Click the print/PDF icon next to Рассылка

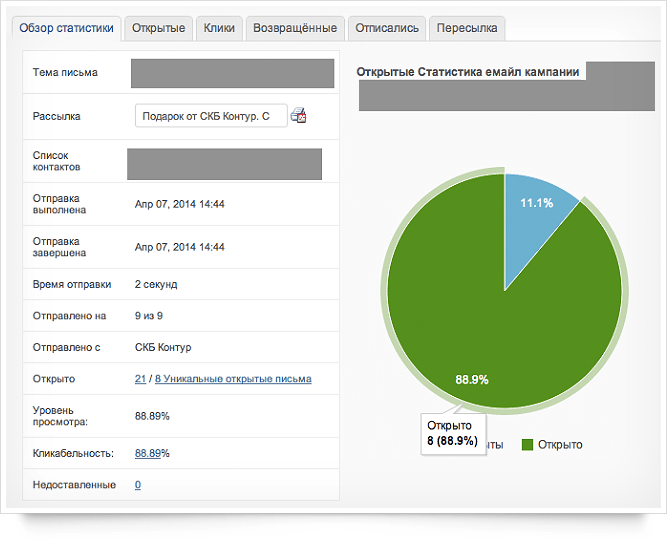click(x=298, y=115)
